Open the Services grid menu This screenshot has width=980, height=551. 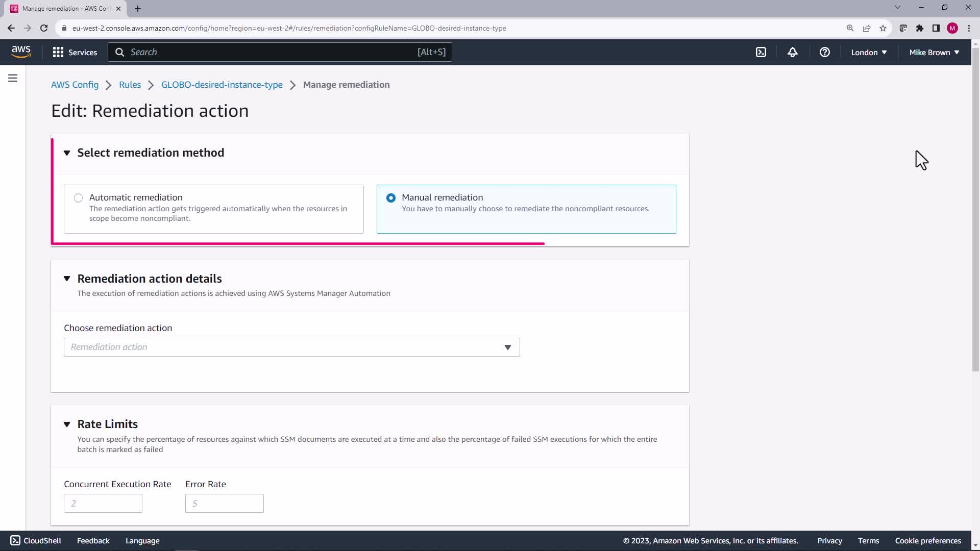click(75, 52)
